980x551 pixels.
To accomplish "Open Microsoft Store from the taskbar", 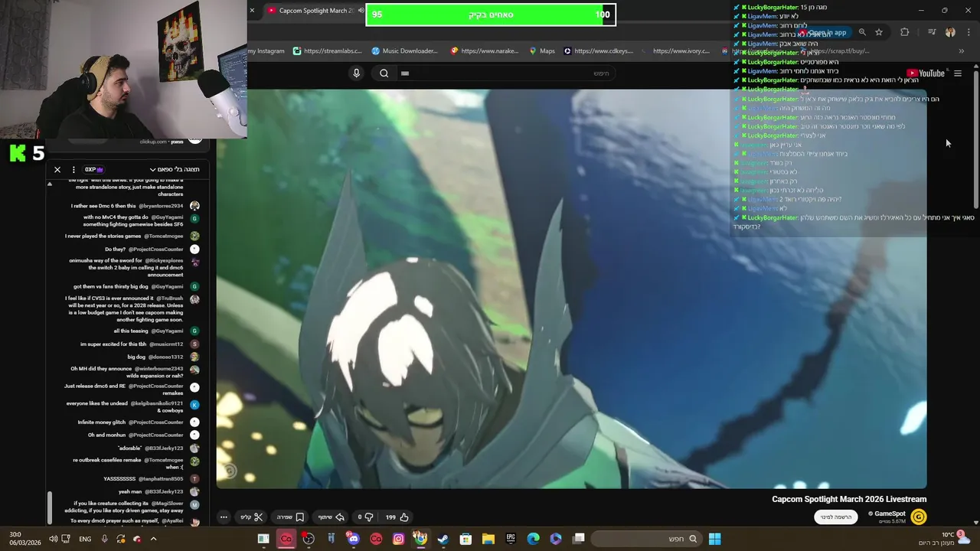I will (x=465, y=539).
